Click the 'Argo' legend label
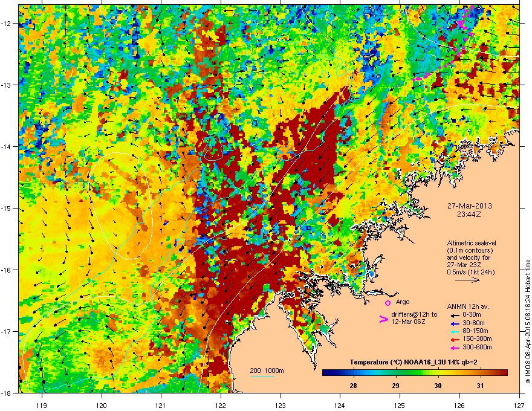The height and width of the screenshot is (411, 532). pos(403,302)
